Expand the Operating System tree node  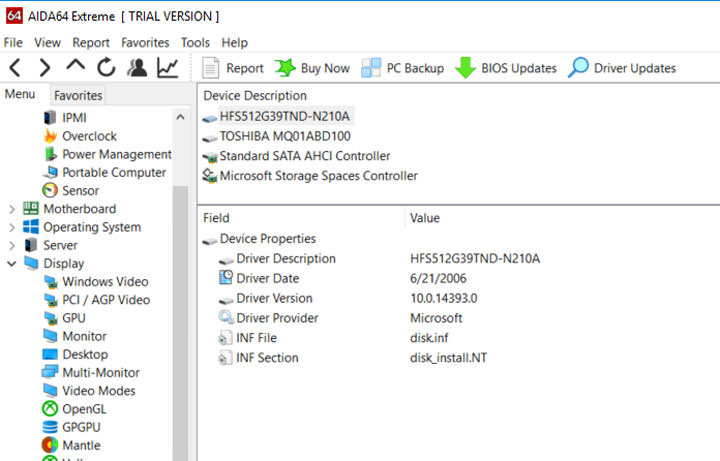(12, 227)
